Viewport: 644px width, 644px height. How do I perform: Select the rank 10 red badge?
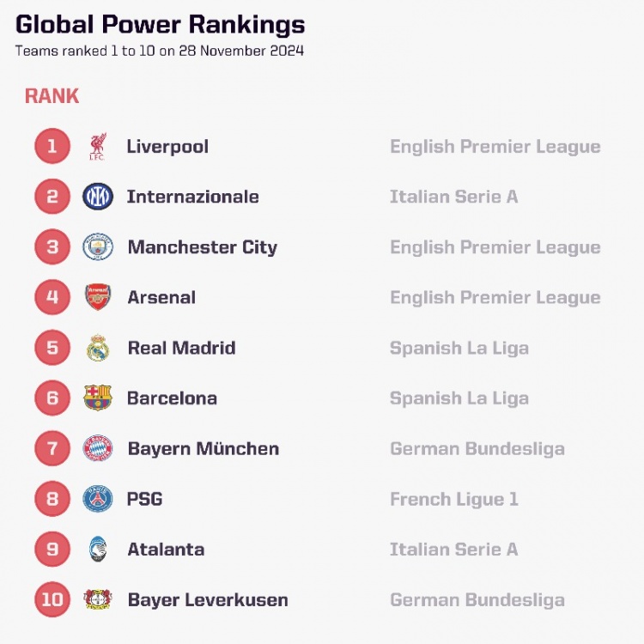[52, 599]
